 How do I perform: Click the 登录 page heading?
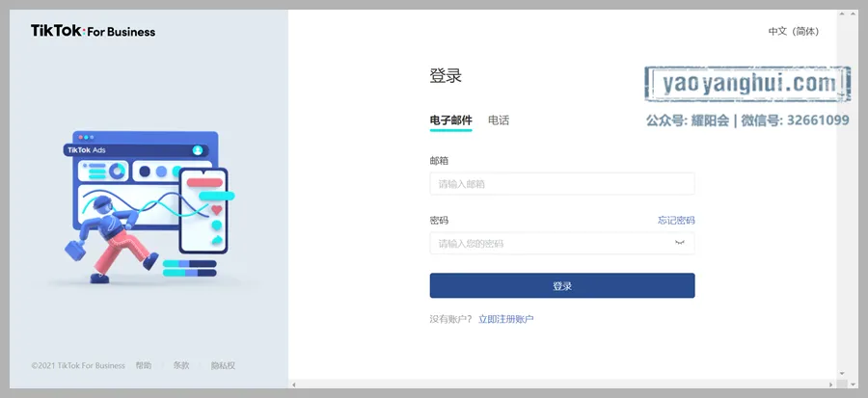coord(446,76)
